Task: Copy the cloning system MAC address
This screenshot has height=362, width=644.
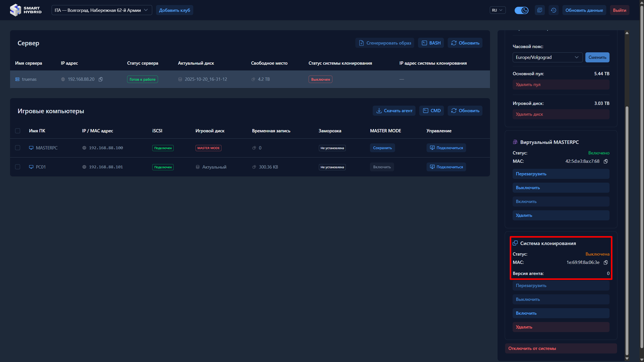Action: click(606, 262)
